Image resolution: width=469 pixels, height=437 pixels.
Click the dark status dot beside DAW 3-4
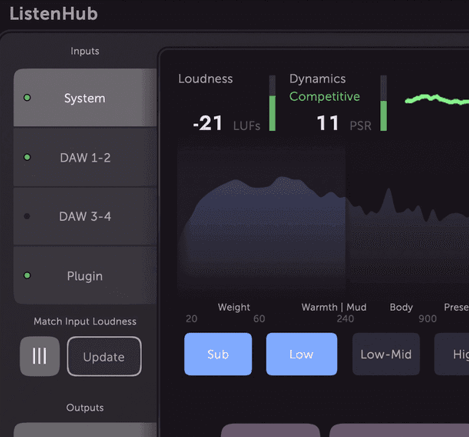click(x=27, y=216)
